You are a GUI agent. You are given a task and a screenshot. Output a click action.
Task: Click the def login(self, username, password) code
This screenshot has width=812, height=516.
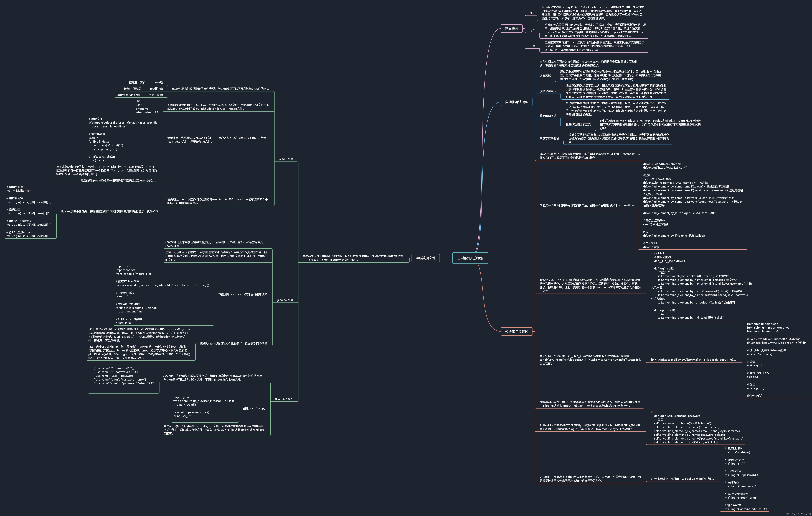point(697,427)
